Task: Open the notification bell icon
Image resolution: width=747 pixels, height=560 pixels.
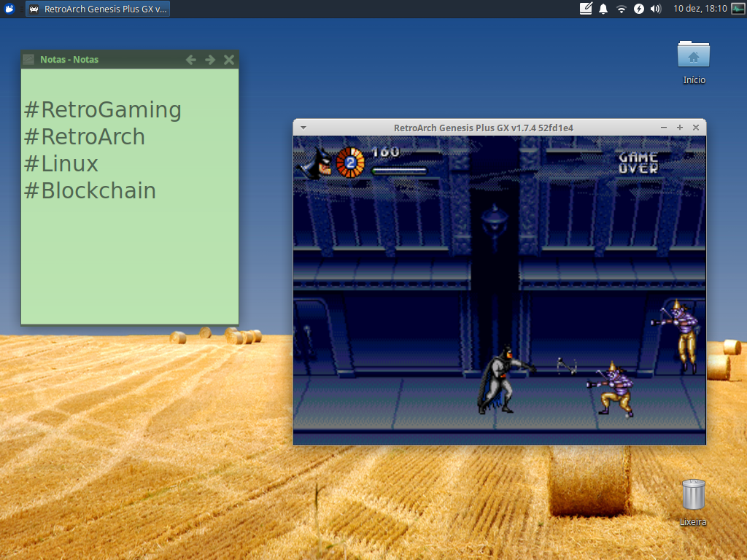Action: [x=603, y=9]
